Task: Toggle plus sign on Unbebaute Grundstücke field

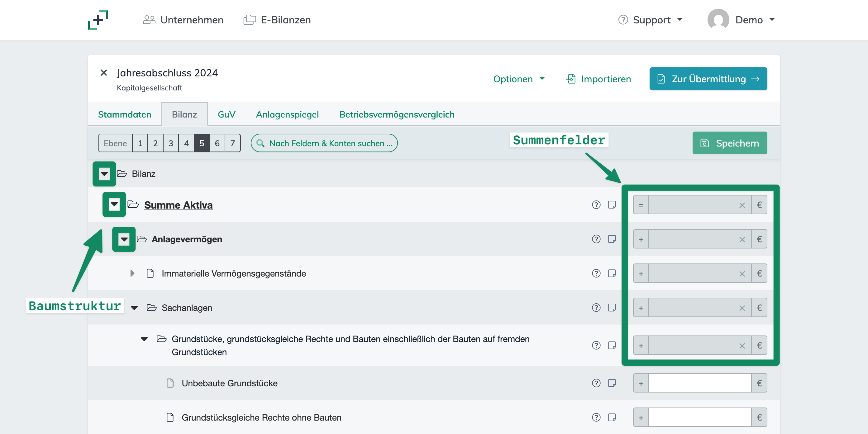Action: (x=641, y=383)
